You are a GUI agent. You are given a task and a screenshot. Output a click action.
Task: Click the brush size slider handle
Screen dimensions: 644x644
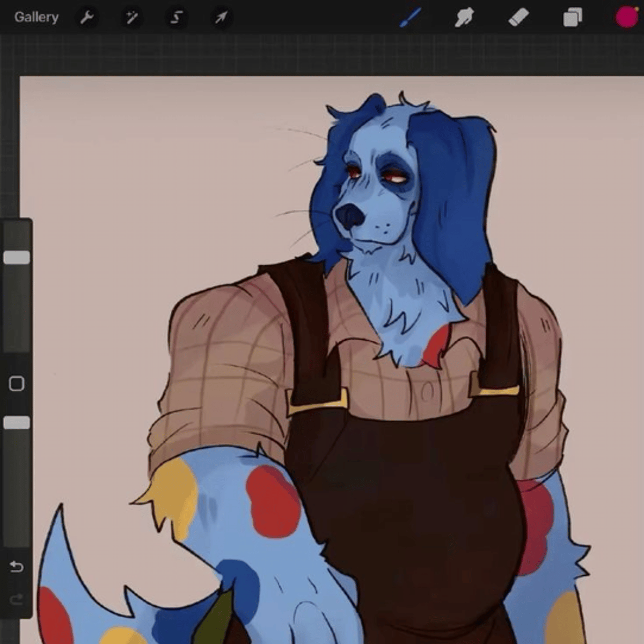[x=17, y=258]
